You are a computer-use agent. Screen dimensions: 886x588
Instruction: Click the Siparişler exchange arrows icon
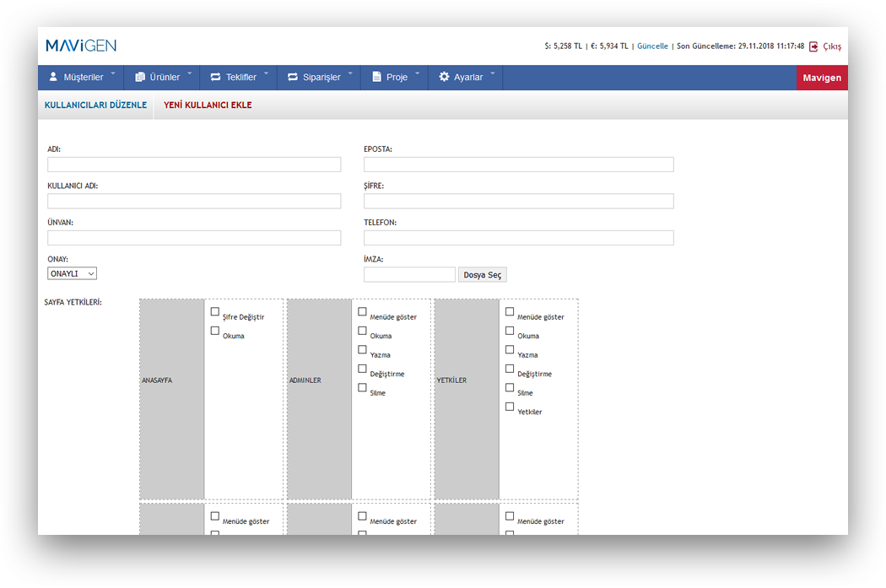pyautogui.click(x=293, y=77)
